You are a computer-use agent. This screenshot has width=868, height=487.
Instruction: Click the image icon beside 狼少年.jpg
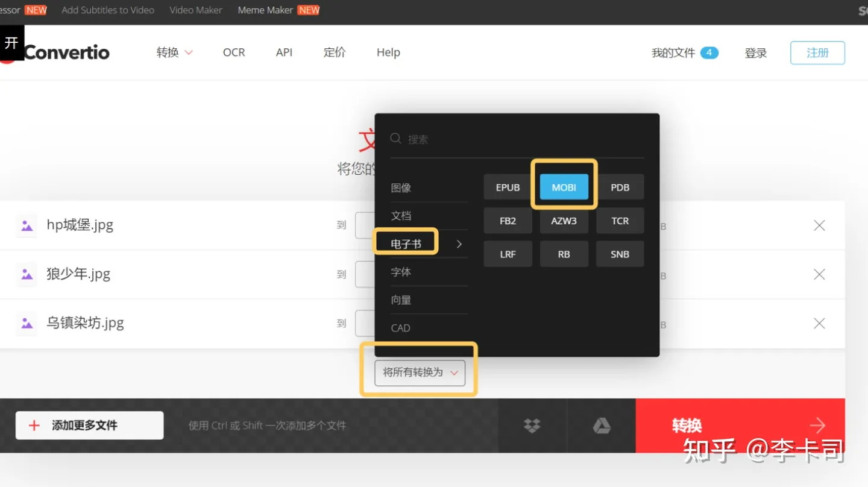pos(27,274)
